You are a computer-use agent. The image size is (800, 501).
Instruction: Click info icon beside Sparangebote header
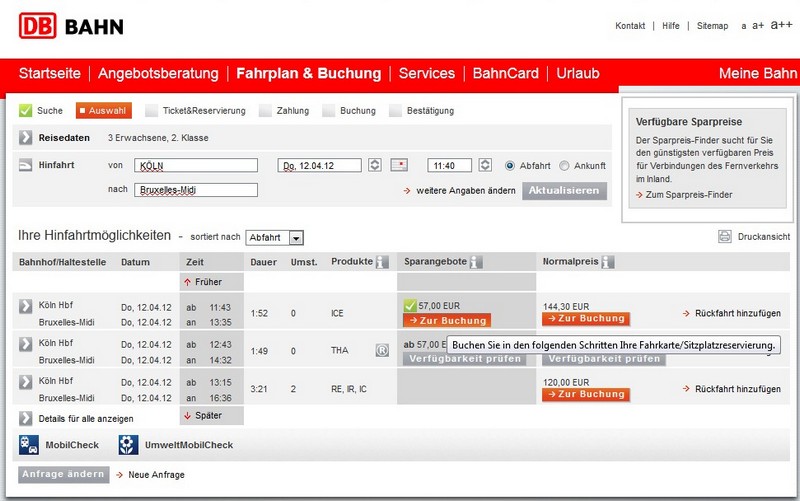pos(475,262)
